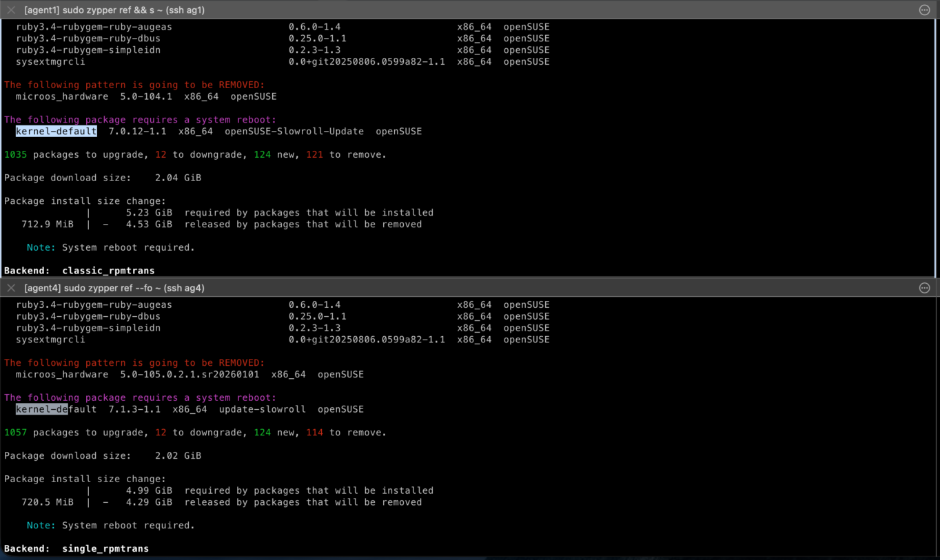Image resolution: width=940 pixels, height=560 pixels.
Task: Click the '114' to remove count
Action: [x=314, y=433]
